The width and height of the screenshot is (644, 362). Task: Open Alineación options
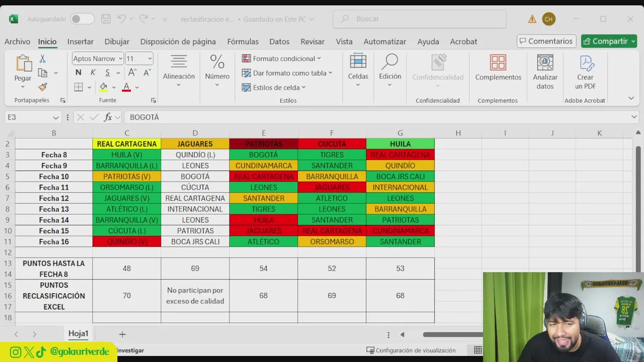pos(179,70)
